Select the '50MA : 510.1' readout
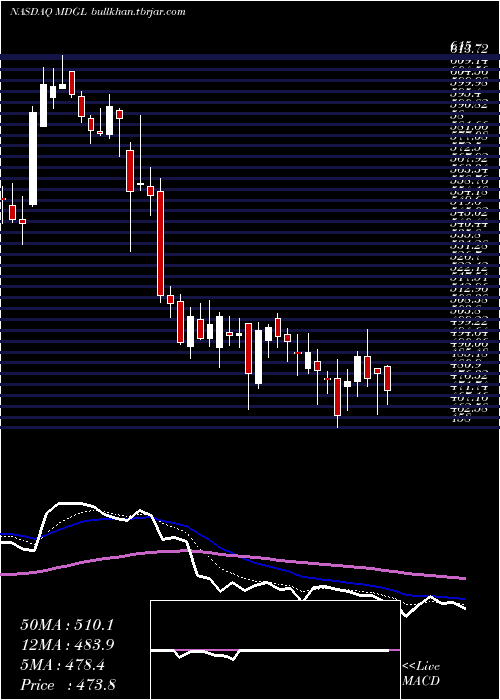The height and width of the screenshot is (700, 500). (67, 625)
